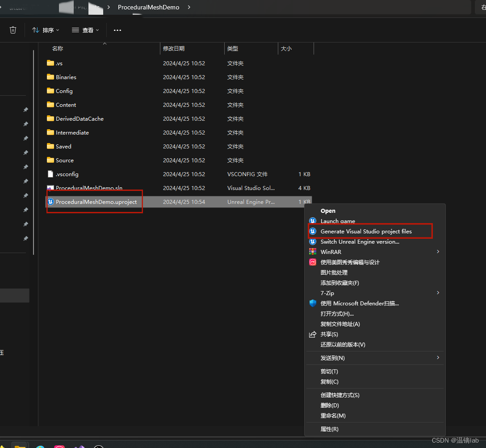Select ProceduralMeshDemo.sln file name
Image resolution: width=486 pixels, height=448 pixels.
click(x=89, y=188)
